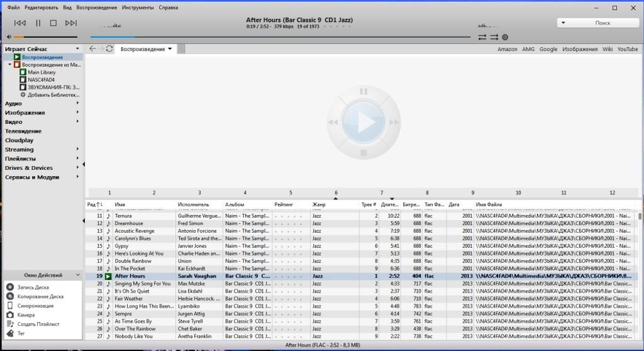
Task: Click the Синхронизация phone icon
Action: click(x=10, y=306)
